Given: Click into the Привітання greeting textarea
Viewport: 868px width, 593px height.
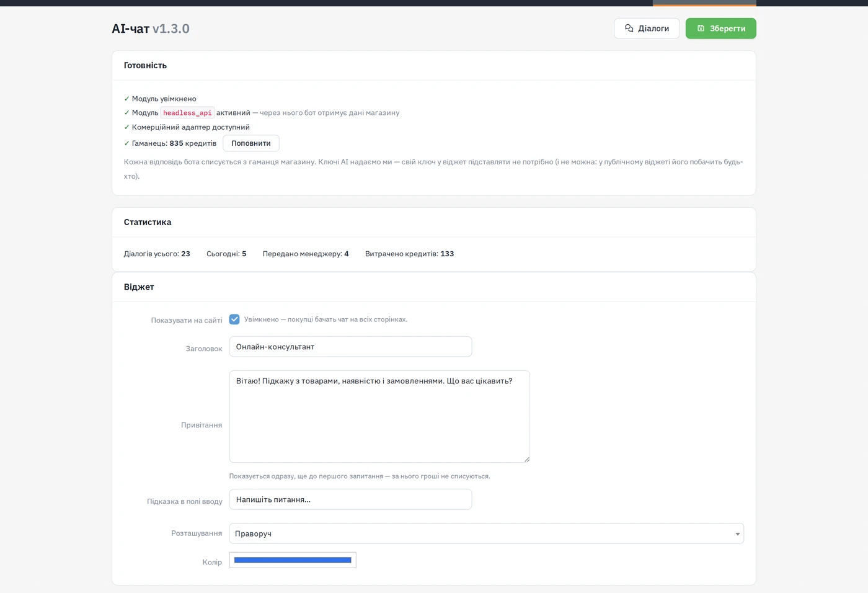Looking at the screenshot, I should (x=379, y=416).
